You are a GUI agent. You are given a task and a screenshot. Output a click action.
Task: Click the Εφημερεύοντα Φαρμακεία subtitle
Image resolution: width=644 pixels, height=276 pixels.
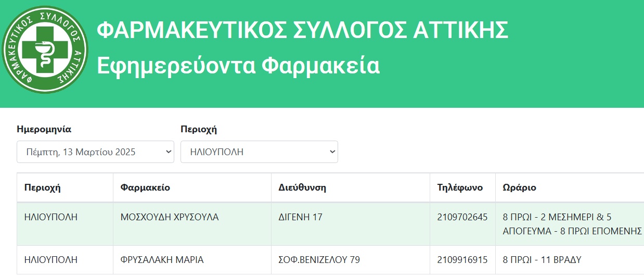coord(238,66)
